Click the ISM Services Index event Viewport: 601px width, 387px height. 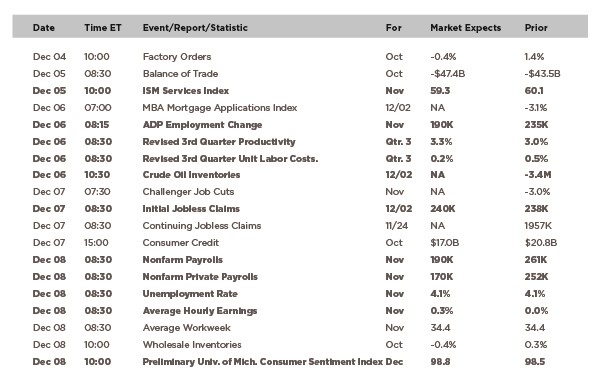click(x=186, y=91)
